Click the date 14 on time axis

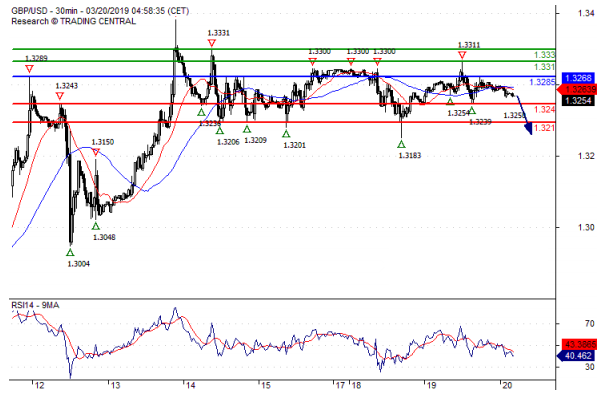click(x=190, y=385)
